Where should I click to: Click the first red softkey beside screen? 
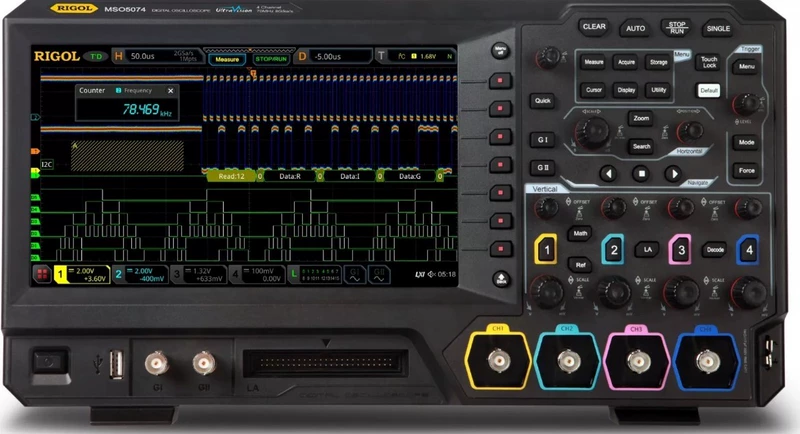(501, 81)
